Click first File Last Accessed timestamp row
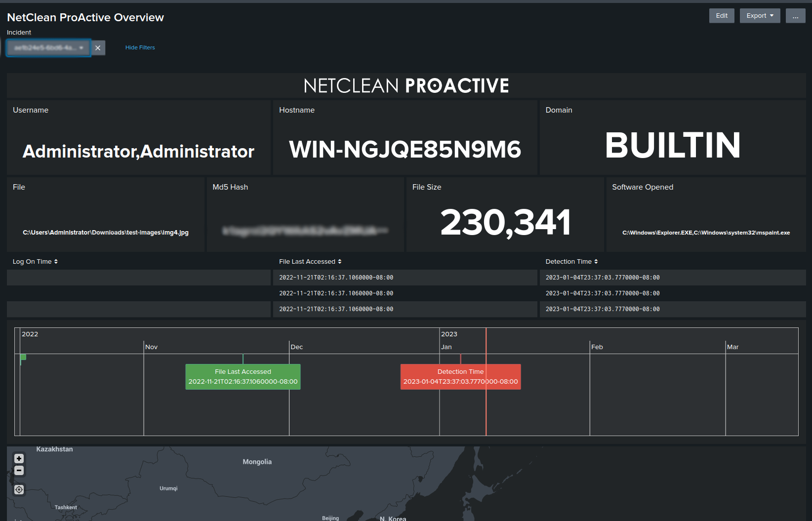Viewport: 812px width, 521px height. pyautogui.click(x=405, y=278)
